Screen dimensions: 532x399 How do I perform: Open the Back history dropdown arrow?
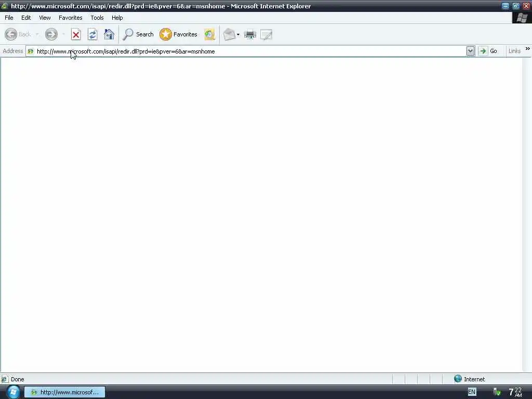pos(37,34)
